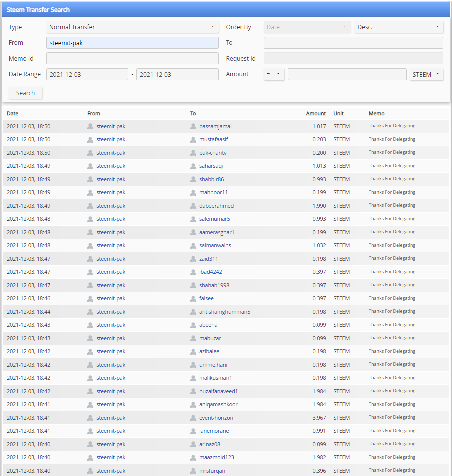The height and width of the screenshot is (476, 452).
Task: Click the 18:44 date cell for ahtishamghumman5
Action: pyautogui.click(x=29, y=312)
